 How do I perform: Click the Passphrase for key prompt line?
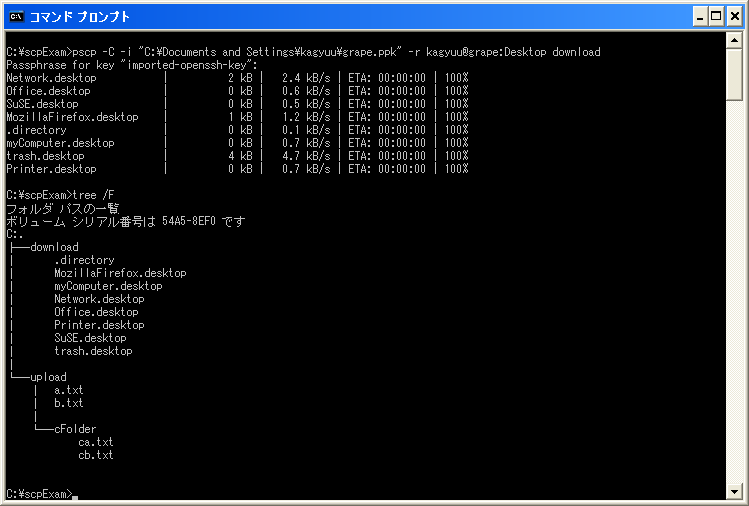tap(130, 65)
